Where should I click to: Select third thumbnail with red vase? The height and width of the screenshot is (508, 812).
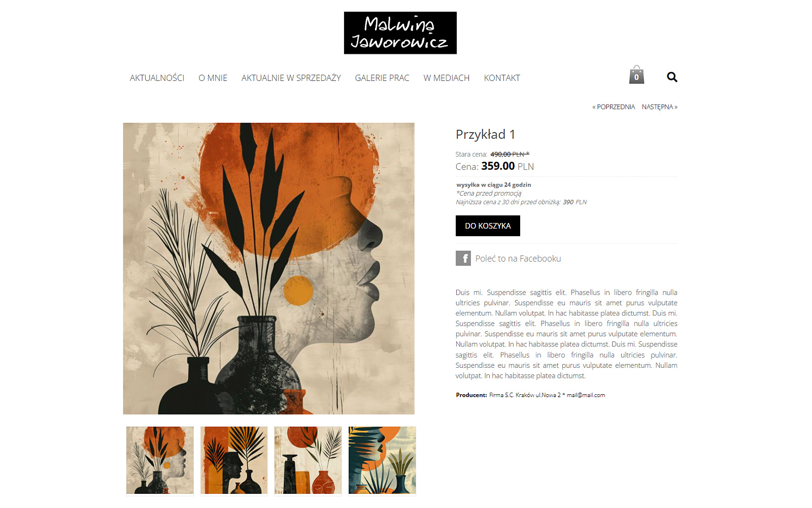[x=308, y=460]
